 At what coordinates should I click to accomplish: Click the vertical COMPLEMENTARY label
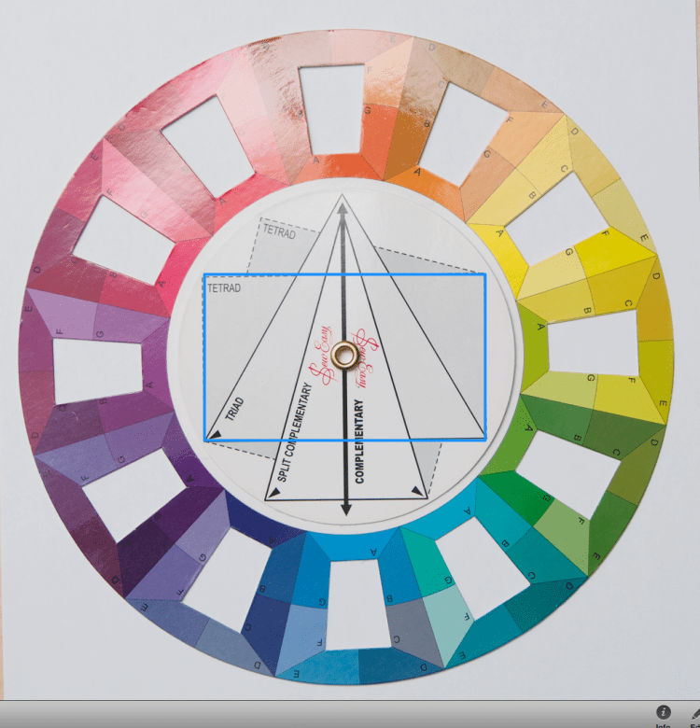tap(359, 441)
